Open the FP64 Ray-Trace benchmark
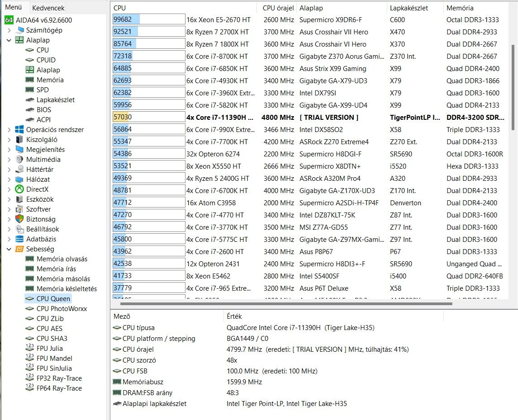Screen dimensions: 518x420 pos(59,388)
